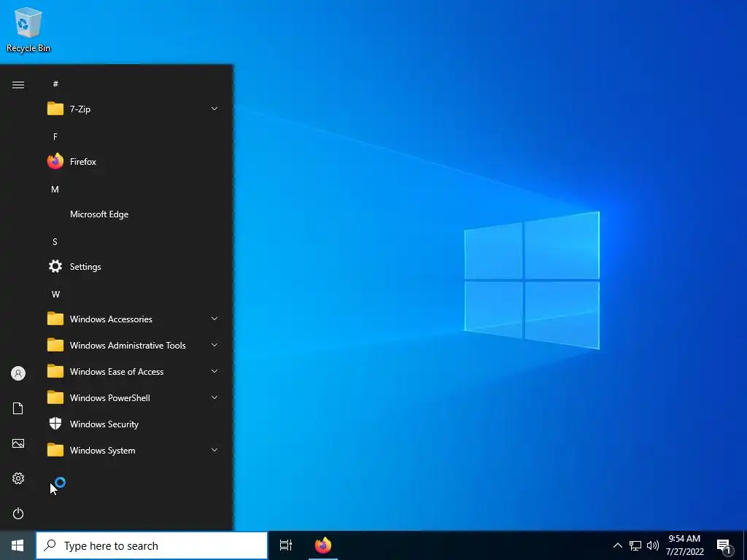Click the 'M' letter header

point(55,189)
